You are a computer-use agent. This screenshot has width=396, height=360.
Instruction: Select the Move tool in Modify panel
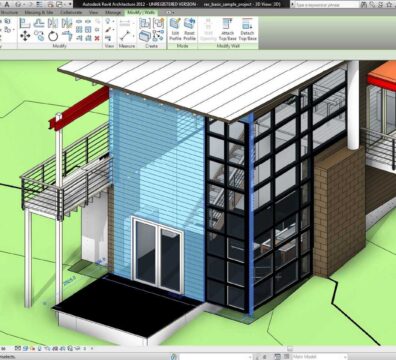pos(25,36)
